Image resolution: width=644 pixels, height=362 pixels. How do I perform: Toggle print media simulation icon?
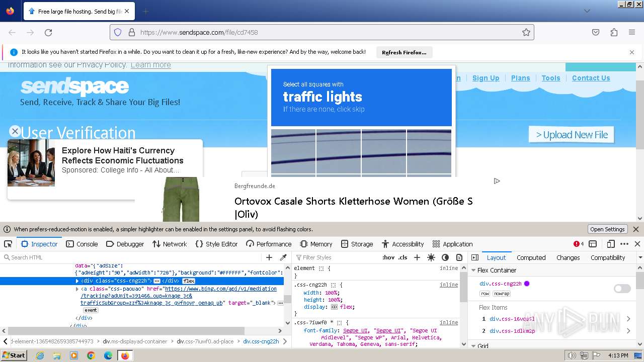(x=459, y=257)
